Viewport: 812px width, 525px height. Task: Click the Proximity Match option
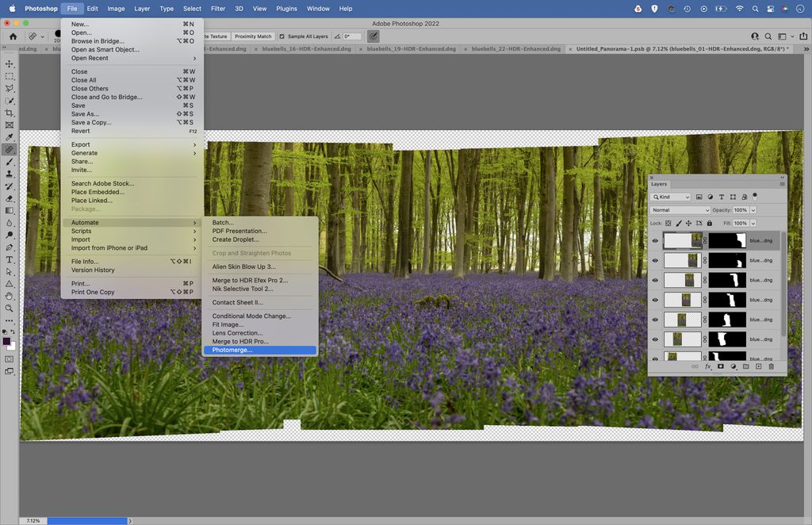click(x=252, y=36)
